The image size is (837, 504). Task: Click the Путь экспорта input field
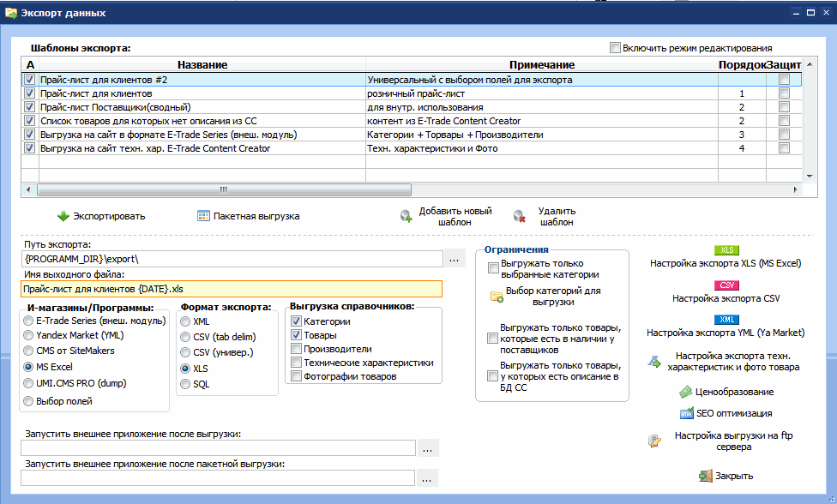232,259
